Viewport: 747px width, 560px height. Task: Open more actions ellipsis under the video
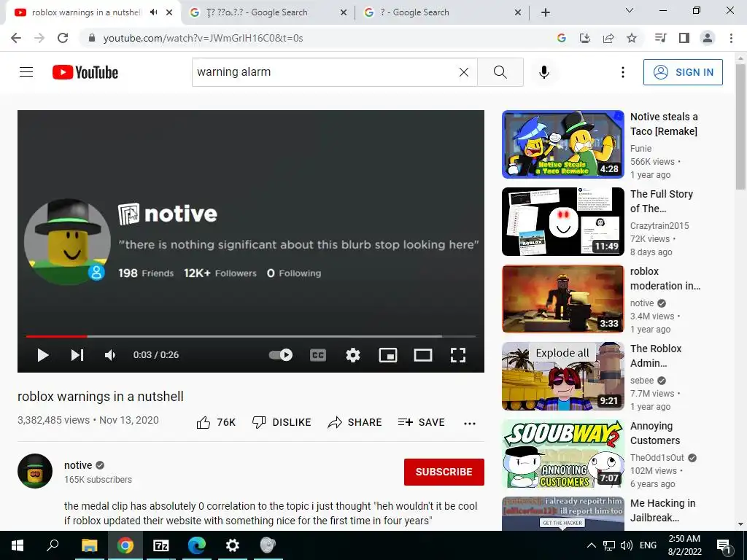tap(470, 424)
